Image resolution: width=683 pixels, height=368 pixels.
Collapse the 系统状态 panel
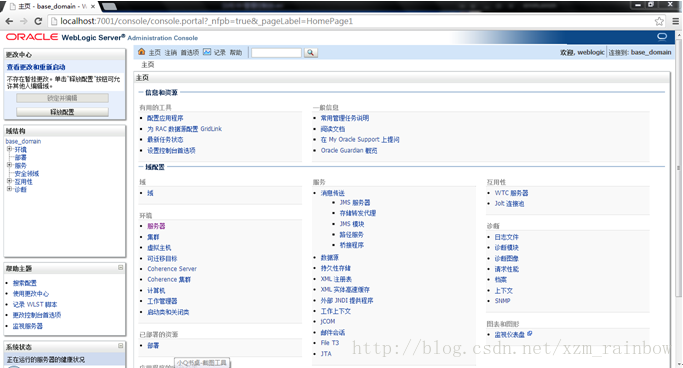tap(121, 346)
